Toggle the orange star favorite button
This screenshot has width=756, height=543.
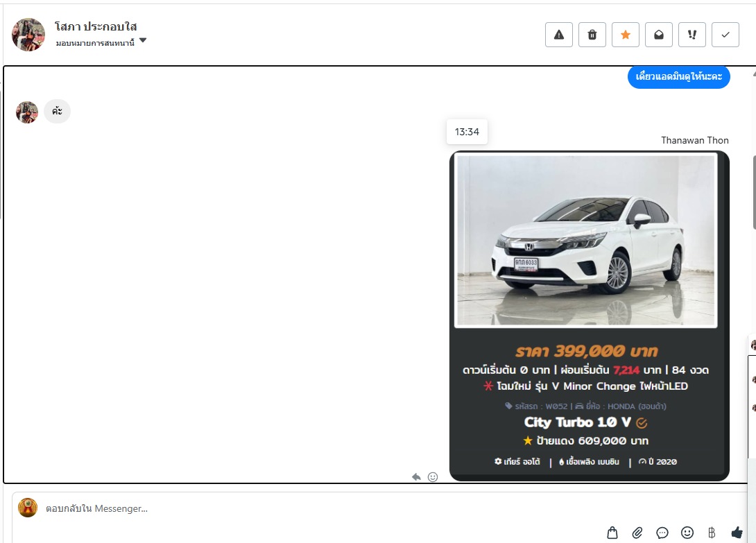pos(626,35)
